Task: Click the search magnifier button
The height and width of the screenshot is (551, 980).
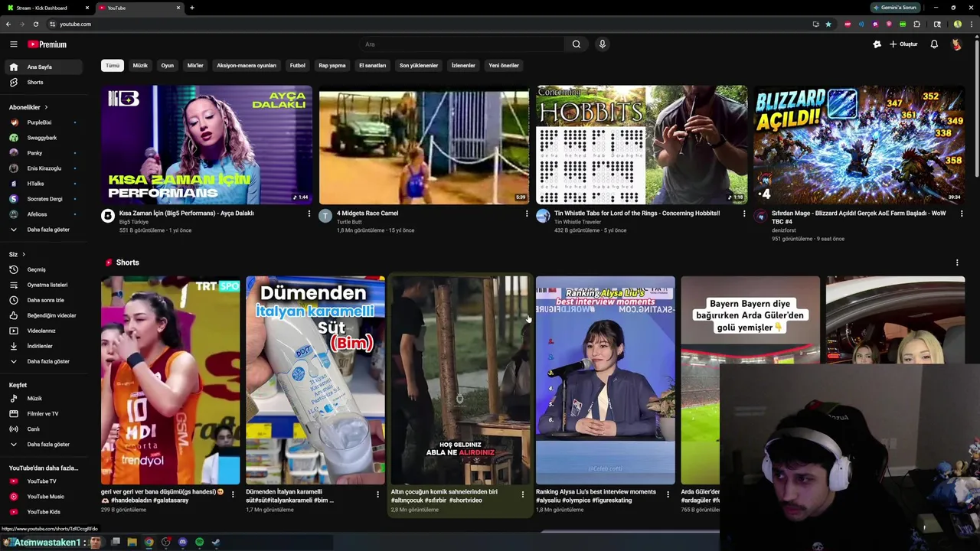Action: tap(577, 44)
